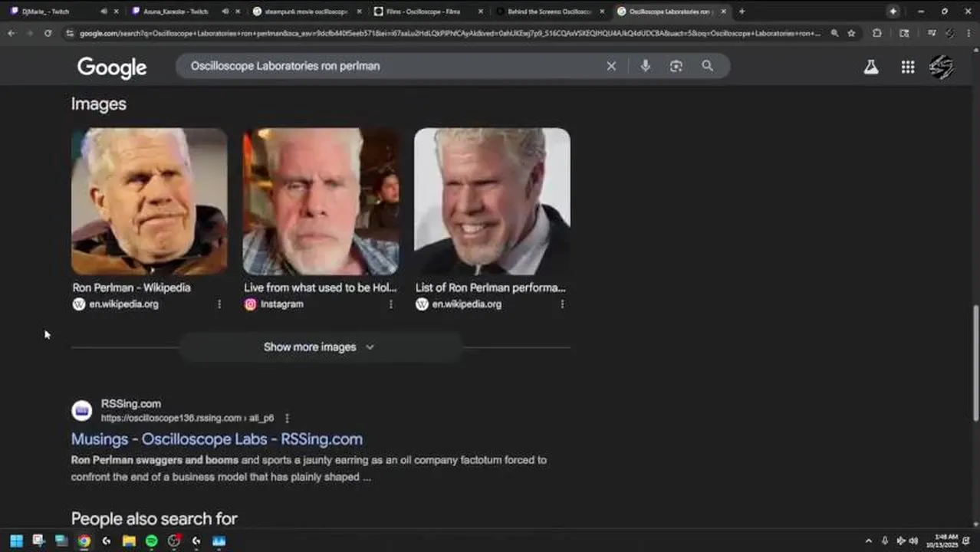The width and height of the screenshot is (980, 552).
Task: Open Google Lens image search
Action: (676, 66)
